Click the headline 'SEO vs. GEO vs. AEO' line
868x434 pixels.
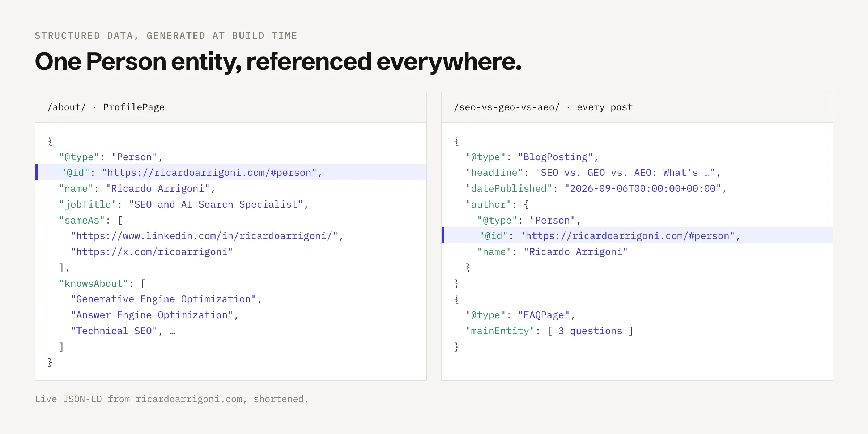click(x=593, y=173)
